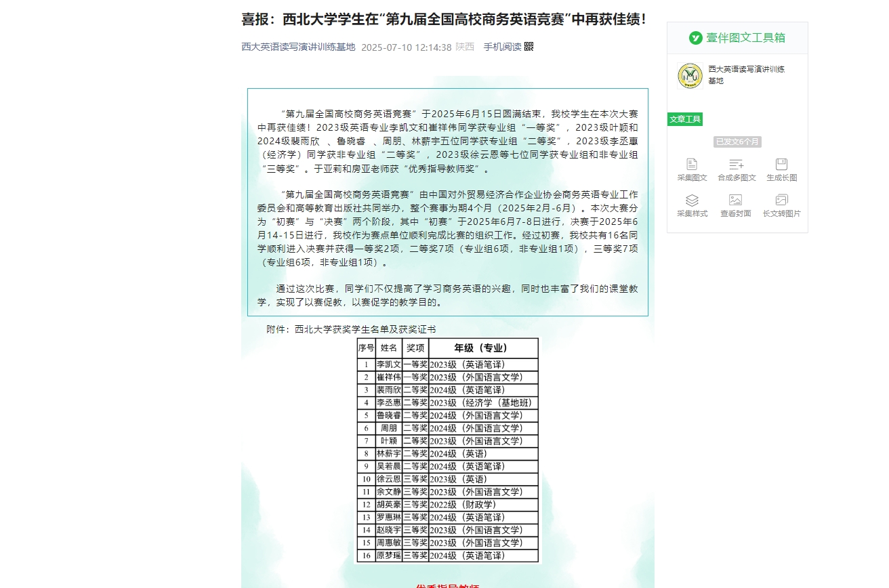The width and height of the screenshot is (889, 588).
Task: Click inside the bordered announcement text box
Action: 447,203
